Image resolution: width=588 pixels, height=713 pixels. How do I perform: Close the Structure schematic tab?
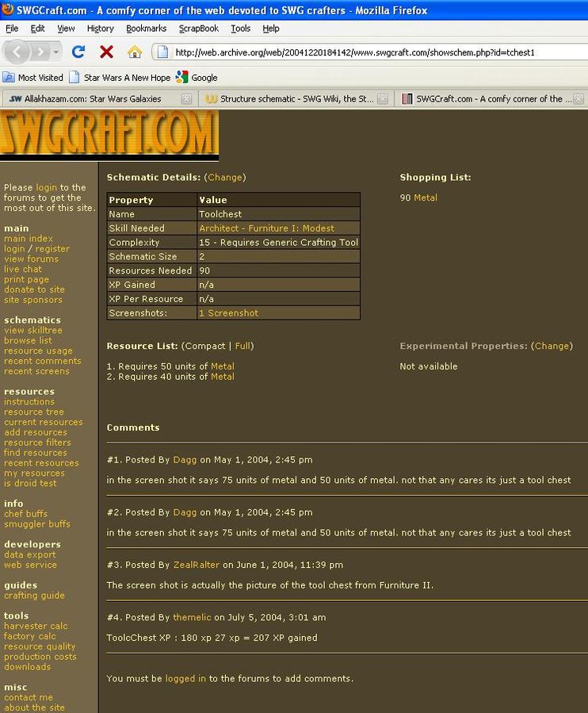coord(383,99)
